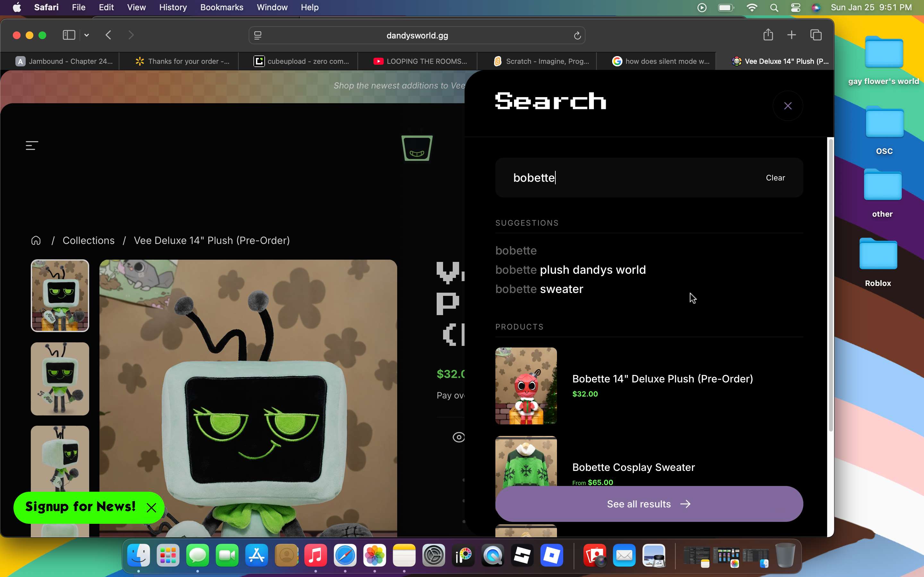Expand sidebar dropdown chevron

click(x=87, y=35)
